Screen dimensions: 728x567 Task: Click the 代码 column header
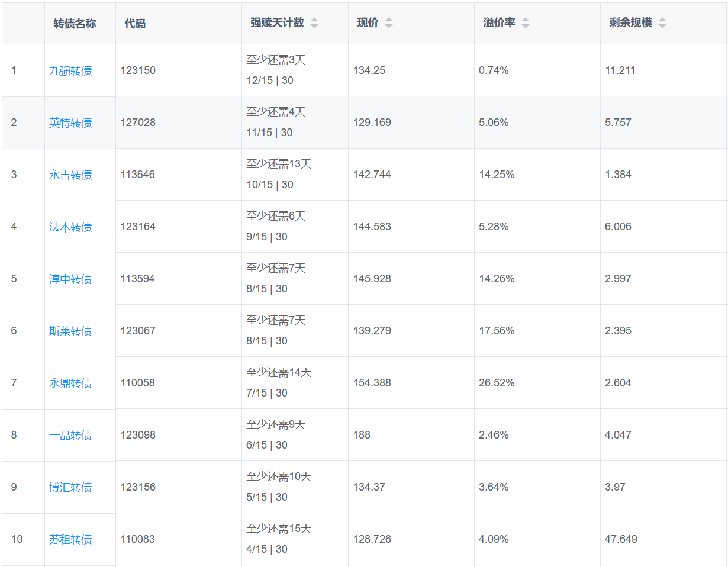pyautogui.click(x=135, y=24)
